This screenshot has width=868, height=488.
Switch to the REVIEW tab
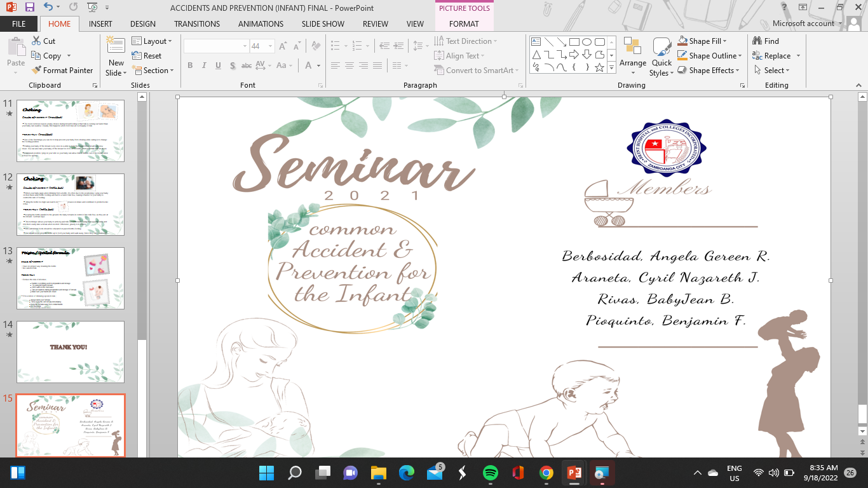(375, 24)
